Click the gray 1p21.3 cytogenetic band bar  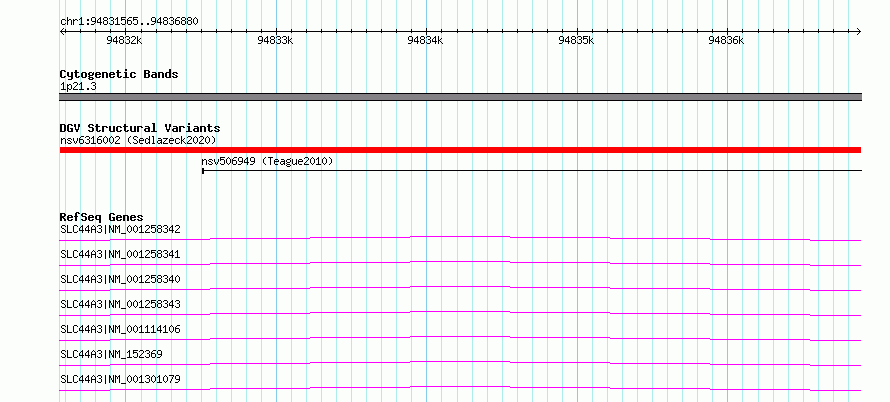tap(460, 97)
